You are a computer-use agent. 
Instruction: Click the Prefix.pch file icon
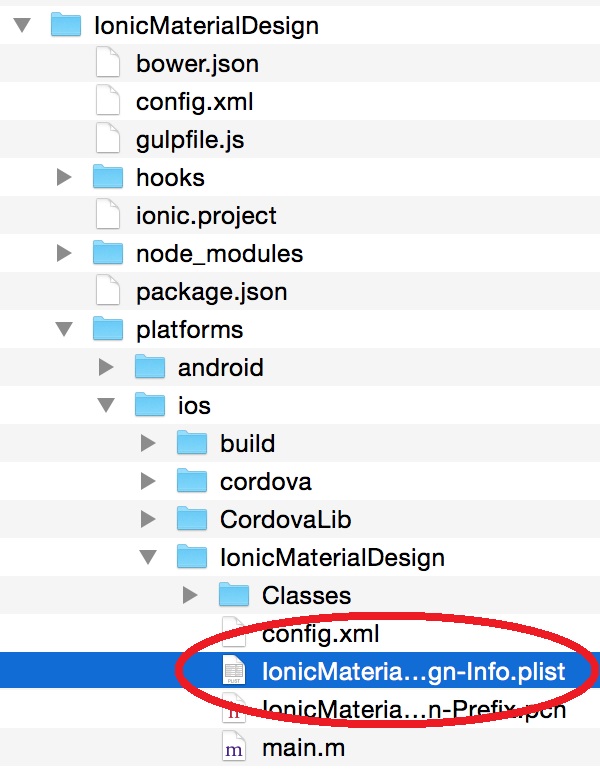(x=233, y=709)
